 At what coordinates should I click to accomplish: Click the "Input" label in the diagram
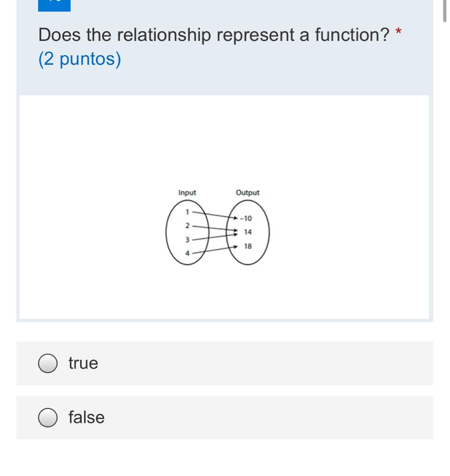(187, 193)
